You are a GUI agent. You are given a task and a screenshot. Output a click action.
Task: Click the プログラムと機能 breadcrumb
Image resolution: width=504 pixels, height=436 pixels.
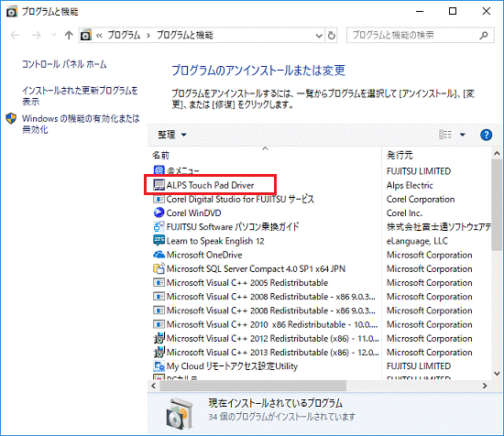pos(185,35)
